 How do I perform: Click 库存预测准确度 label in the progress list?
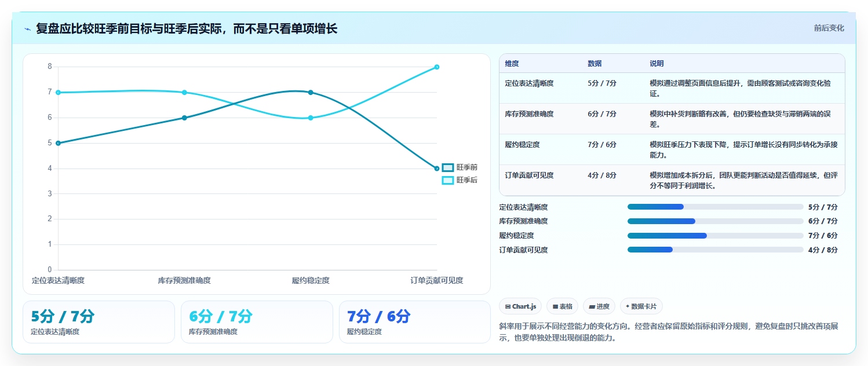[x=523, y=221]
